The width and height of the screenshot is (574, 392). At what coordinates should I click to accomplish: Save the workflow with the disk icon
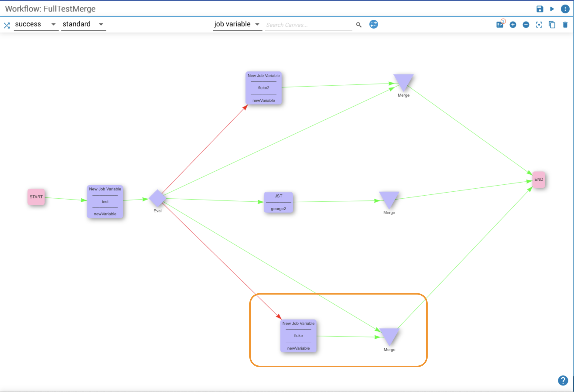coord(540,9)
